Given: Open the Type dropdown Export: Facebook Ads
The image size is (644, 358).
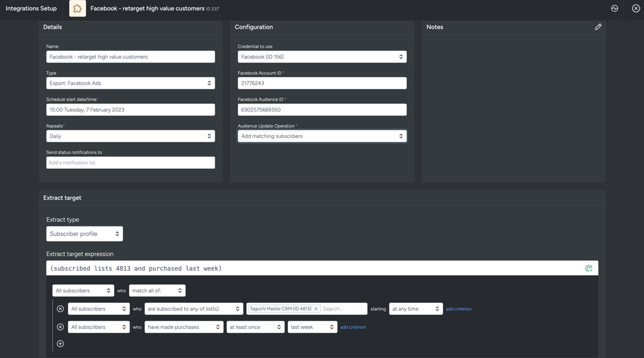Looking at the screenshot, I should pyautogui.click(x=131, y=83).
